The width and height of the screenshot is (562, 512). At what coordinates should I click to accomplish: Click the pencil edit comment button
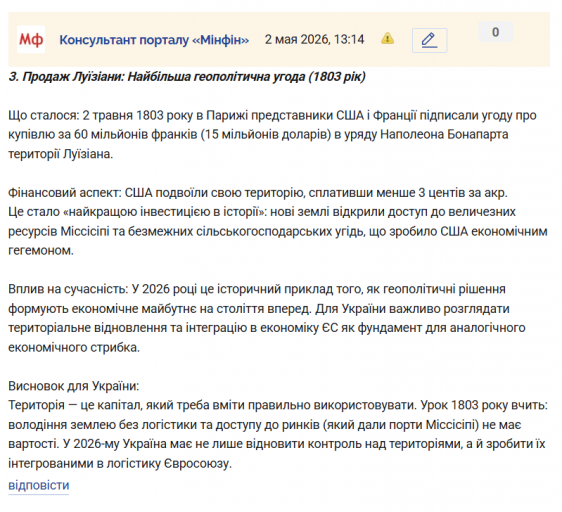coord(429,40)
